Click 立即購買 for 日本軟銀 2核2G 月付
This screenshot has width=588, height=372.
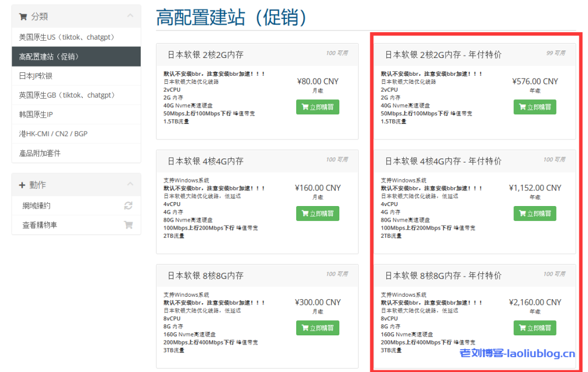(x=318, y=107)
